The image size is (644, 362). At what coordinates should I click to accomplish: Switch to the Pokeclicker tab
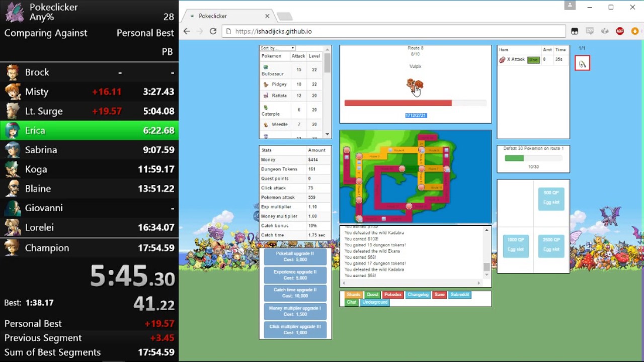229,16
